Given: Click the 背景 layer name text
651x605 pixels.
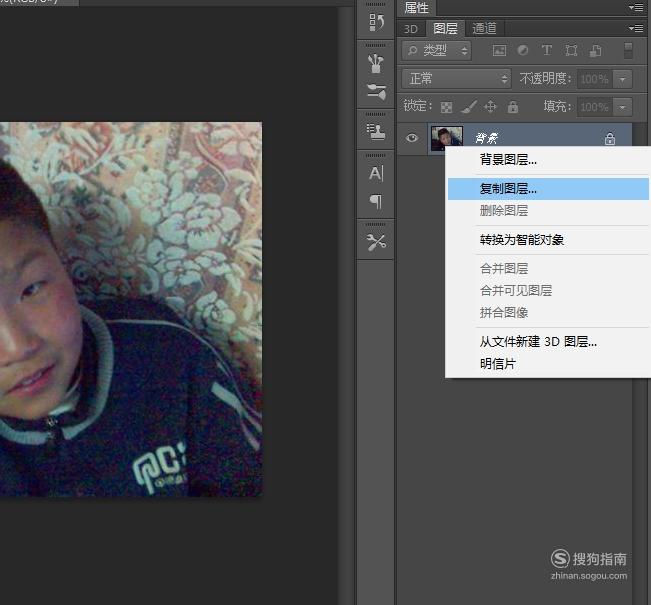Looking at the screenshot, I should point(486,138).
